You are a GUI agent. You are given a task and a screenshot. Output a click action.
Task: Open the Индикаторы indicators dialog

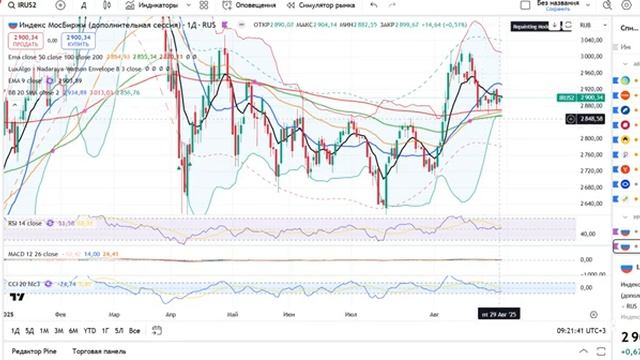point(152,5)
